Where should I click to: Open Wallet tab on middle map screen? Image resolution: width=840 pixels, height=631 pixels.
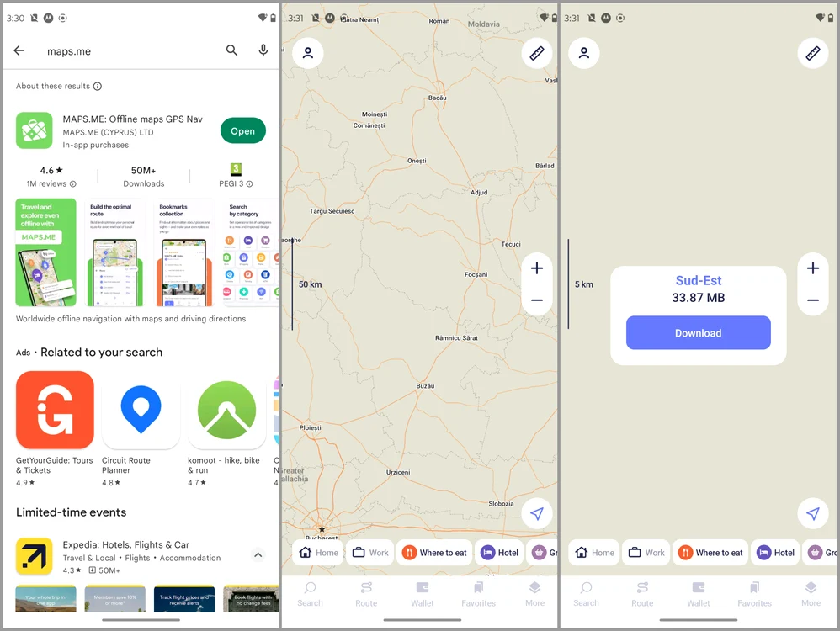(423, 594)
